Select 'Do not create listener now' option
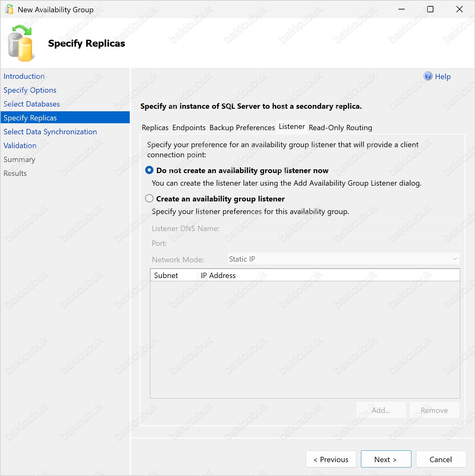Screen dimensions: 475x476 (x=149, y=170)
